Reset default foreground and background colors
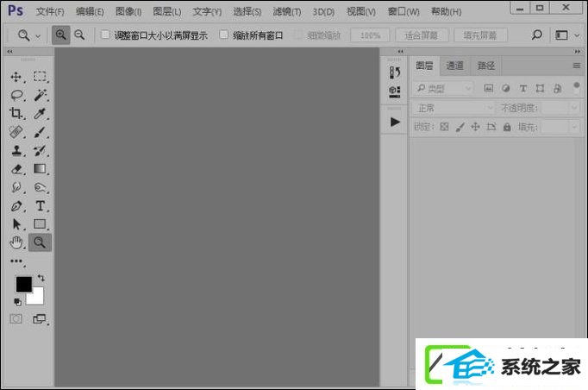The image size is (588, 390). (17, 302)
